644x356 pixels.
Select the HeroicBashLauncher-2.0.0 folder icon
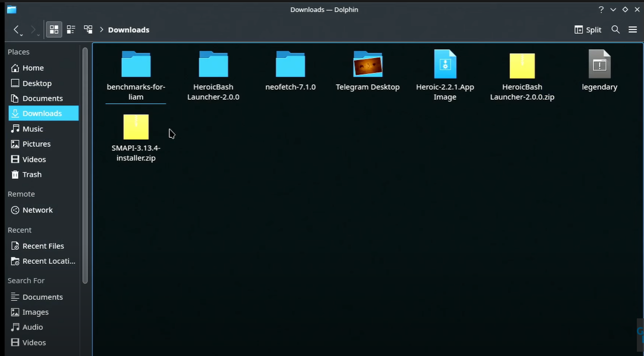(x=213, y=64)
